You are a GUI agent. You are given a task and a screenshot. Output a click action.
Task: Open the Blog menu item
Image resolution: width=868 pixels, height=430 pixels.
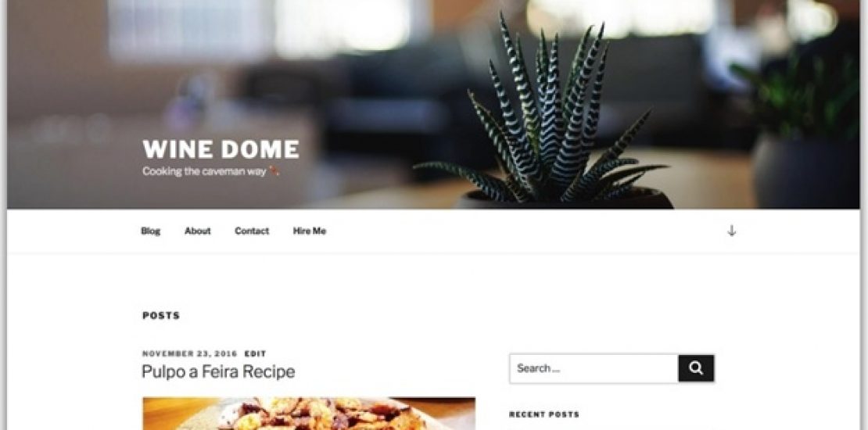151,231
